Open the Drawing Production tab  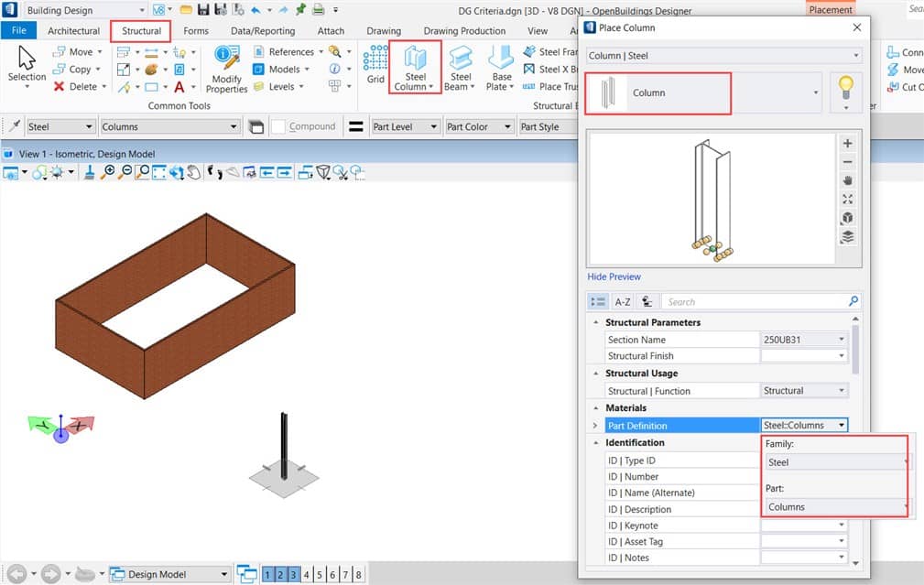click(x=464, y=31)
